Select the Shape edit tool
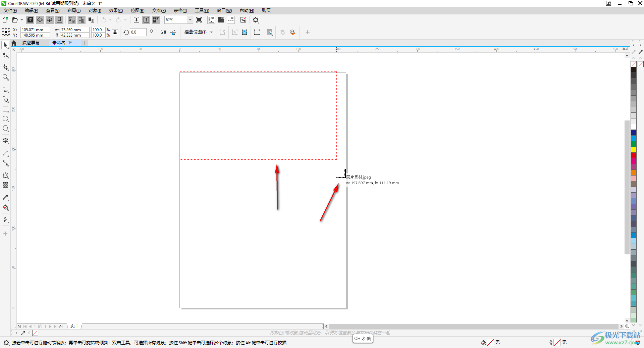The height and width of the screenshot is (348, 644). tap(5, 55)
